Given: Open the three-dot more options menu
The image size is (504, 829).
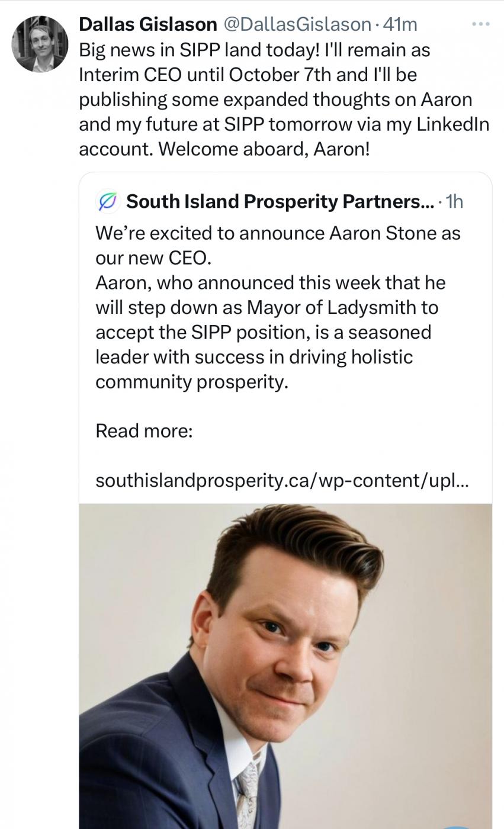Looking at the screenshot, I should [x=480, y=24].
